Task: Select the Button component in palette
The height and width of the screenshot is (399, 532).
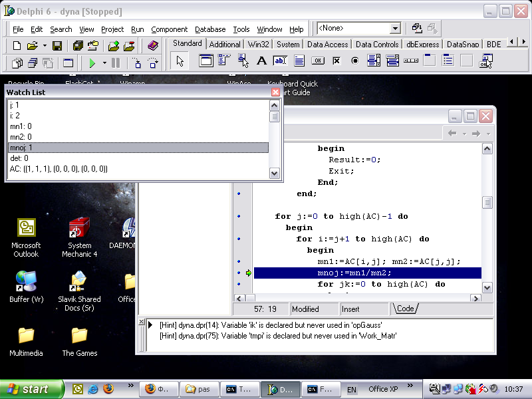Action: pyautogui.click(x=318, y=61)
